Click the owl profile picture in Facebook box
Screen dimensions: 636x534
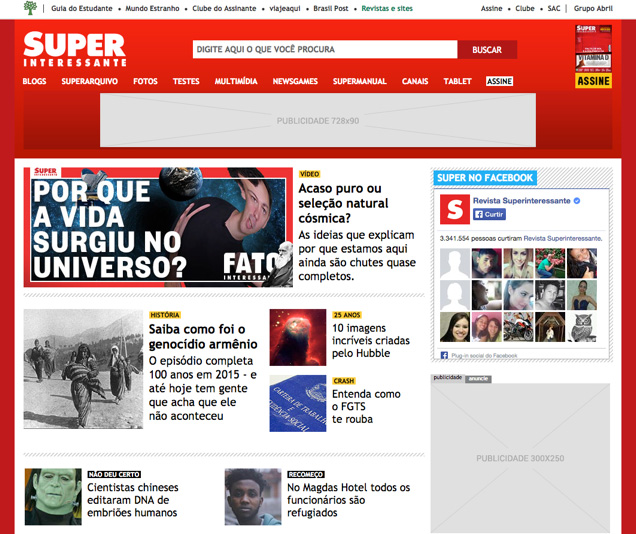point(582,327)
